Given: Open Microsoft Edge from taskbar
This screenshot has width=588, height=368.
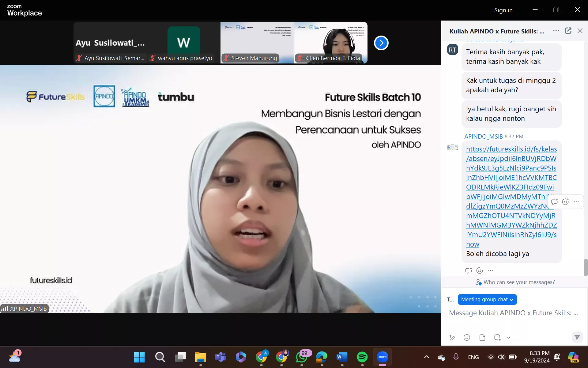Looking at the screenshot, I should pyautogui.click(x=322, y=357).
